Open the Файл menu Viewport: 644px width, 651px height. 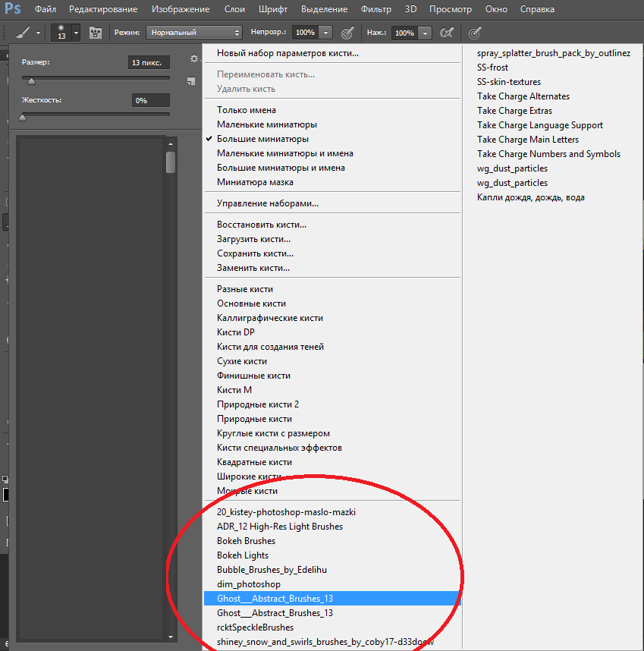pyautogui.click(x=46, y=9)
